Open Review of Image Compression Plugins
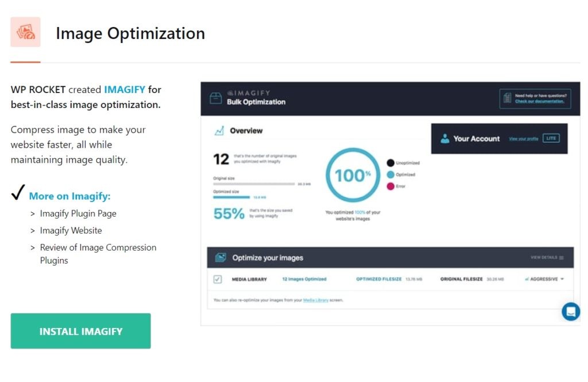The width and height of the screenshot is (588, 382). [98, 254]
